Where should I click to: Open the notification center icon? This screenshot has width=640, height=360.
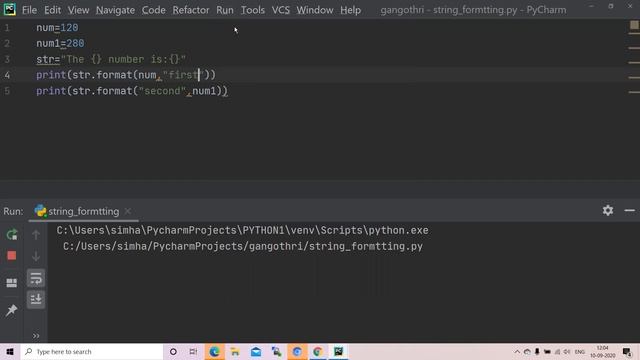coord(627,351)
